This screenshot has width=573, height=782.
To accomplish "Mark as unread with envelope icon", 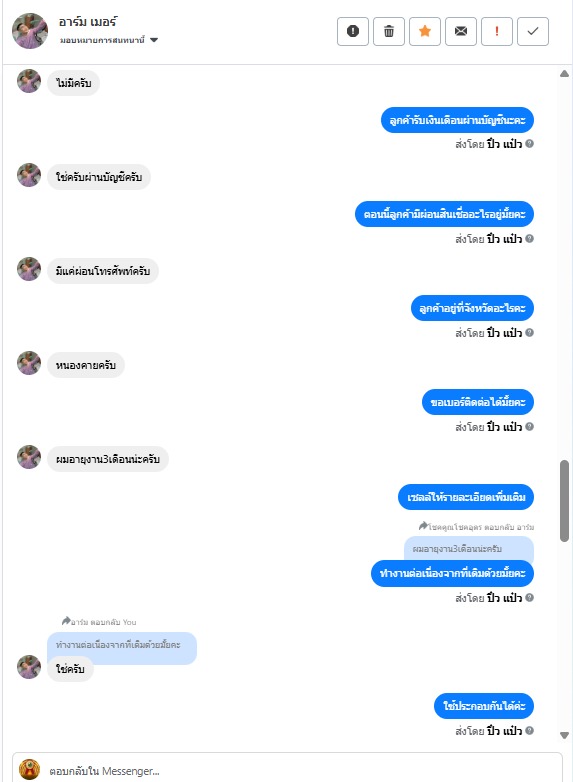I will point(461,31).
